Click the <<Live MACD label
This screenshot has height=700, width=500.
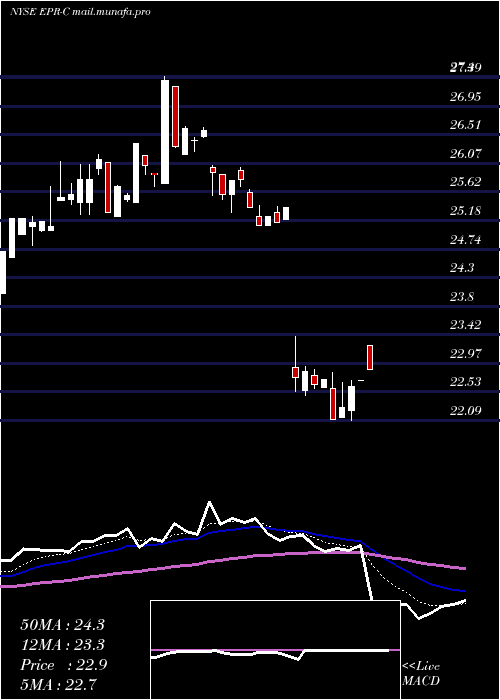coord(421,674)
